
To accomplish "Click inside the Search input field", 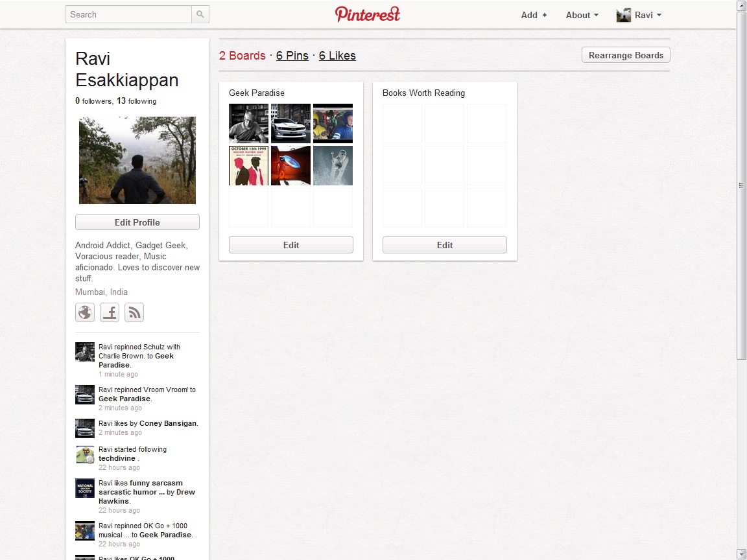I will click(128, 14).
